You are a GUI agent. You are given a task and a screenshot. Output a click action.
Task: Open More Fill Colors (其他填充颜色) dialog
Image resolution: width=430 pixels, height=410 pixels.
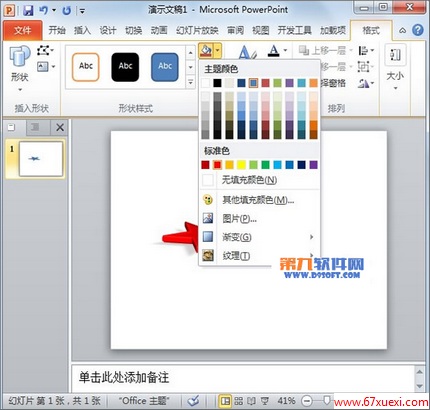click(x=259, y=200)
